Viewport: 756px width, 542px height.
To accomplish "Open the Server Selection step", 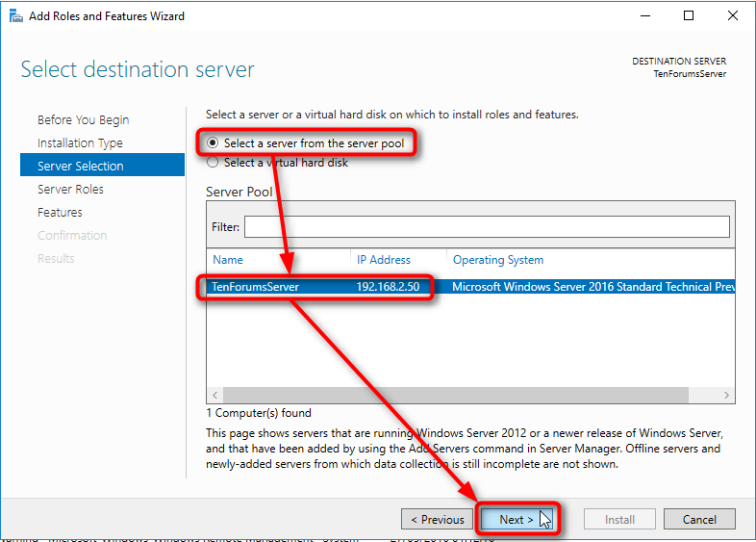I will coord(102,165).
